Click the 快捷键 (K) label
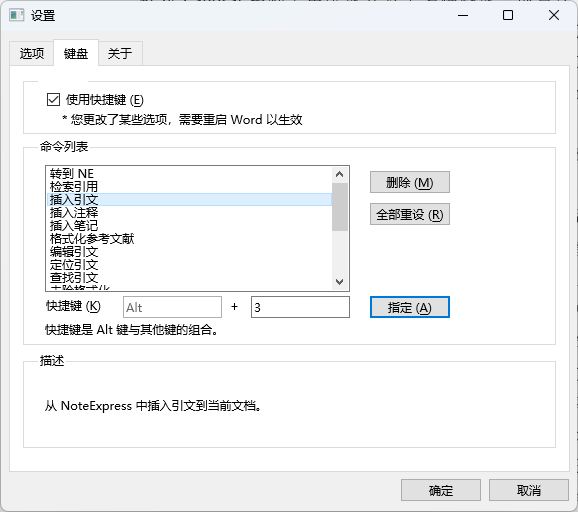Screen dimensions: 578x512 click(x=73, y=306)
